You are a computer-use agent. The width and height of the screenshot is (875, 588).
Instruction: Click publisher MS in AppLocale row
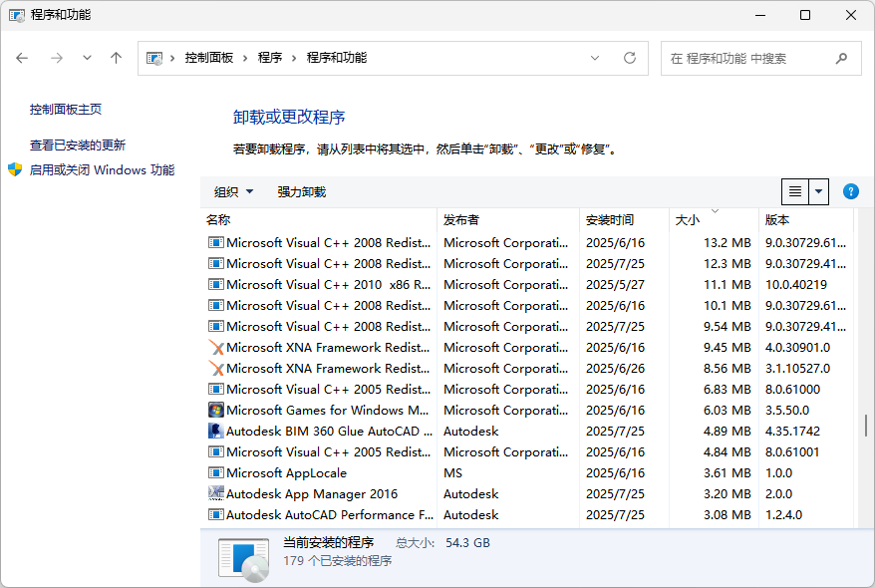[x=452, y=473]
